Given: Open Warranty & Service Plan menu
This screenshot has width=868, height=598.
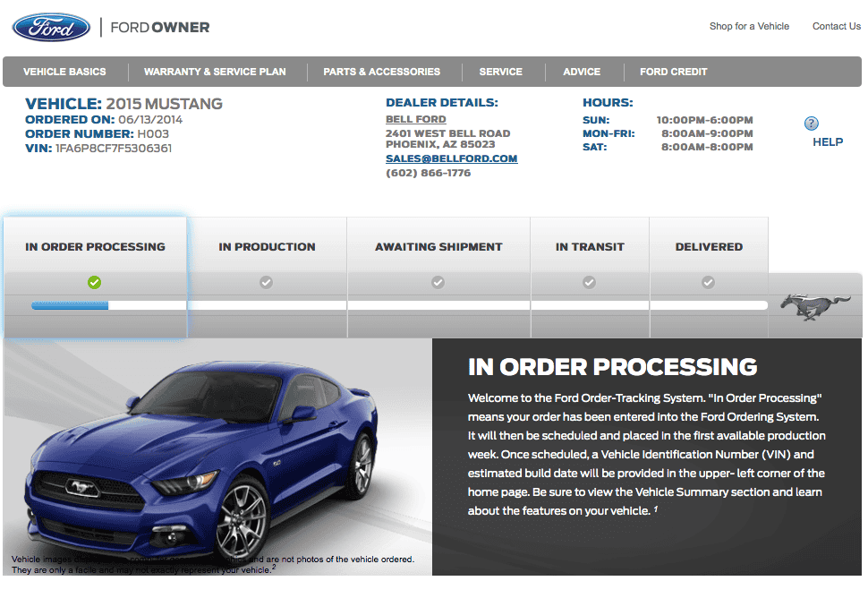Looking at the screenshot, I should [x=215, y=72].
